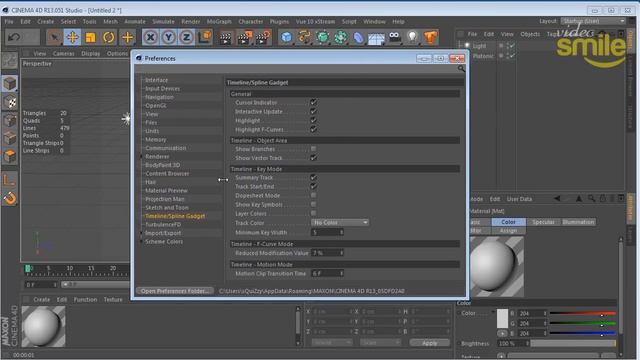The image size is (640, 360).
Task: Toggle Cursor Indicator checkbox
Action: point(313,102)
